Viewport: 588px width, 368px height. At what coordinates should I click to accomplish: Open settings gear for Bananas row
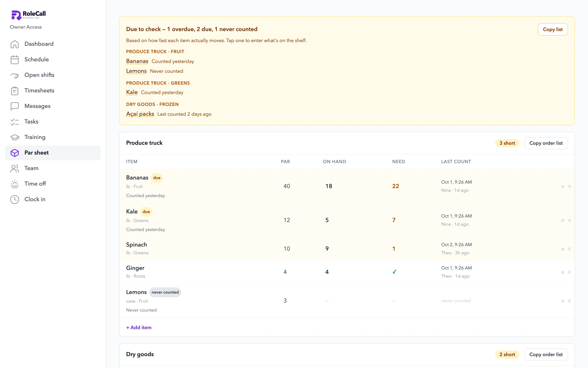point(562,187)
